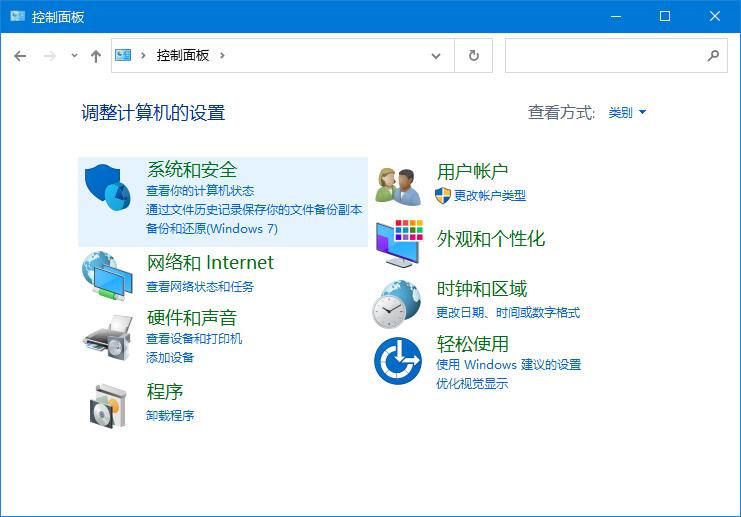Open the 时钟和区域 clock icon

(x=396, y=304)
